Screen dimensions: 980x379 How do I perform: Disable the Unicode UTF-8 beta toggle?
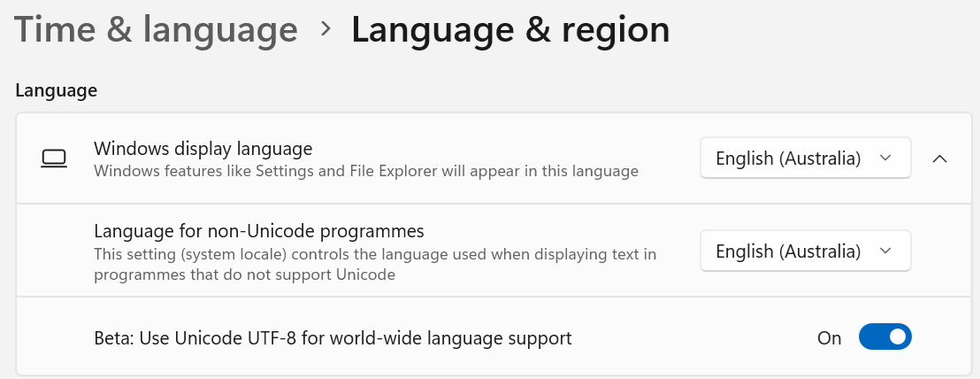885,336
